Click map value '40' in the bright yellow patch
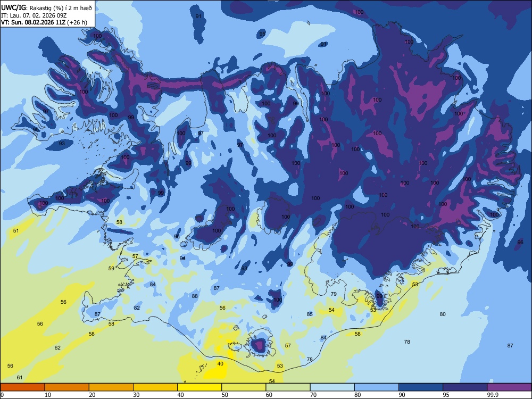This screenshot has height=399, width=532. [x=220, y=364]
